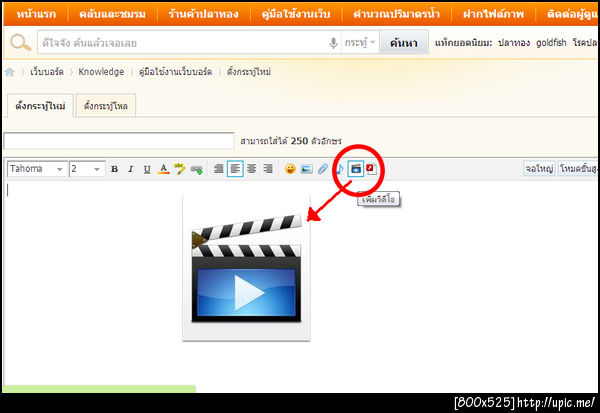Focus the search text field
600x413 pixels.
click(x=184, y=42)
